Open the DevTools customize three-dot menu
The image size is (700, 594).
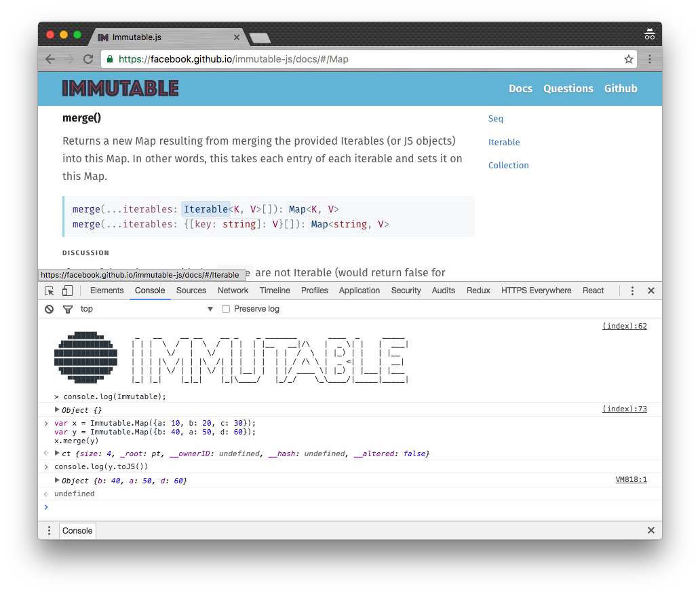(x=632, y=291)
